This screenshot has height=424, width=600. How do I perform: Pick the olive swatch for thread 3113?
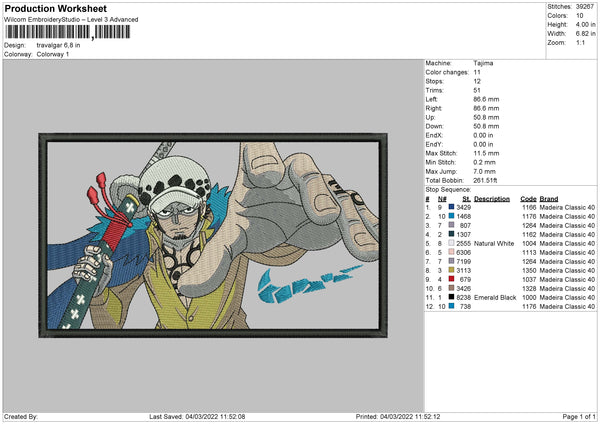pos(452,271)
